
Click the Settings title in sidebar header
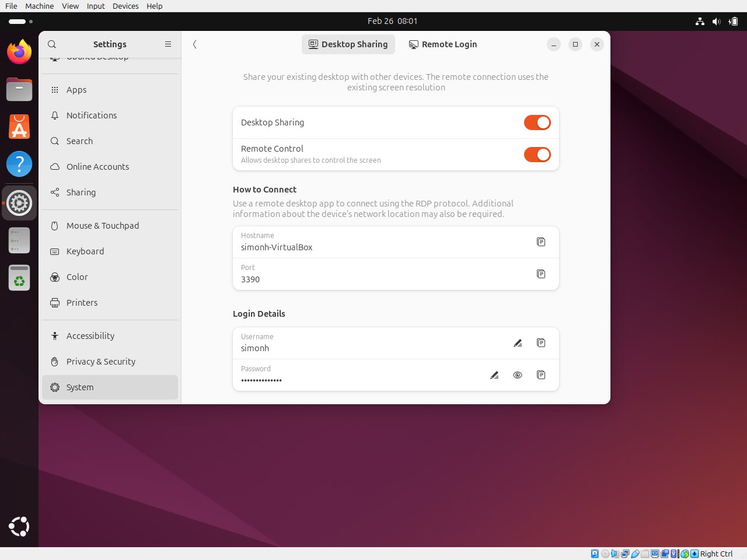point(110,44)
